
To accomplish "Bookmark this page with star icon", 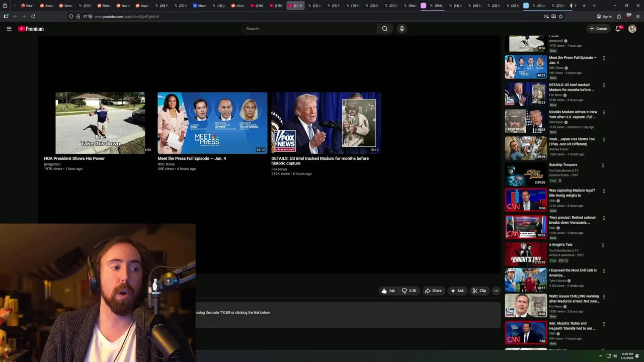I will click(x=560, y=17).
